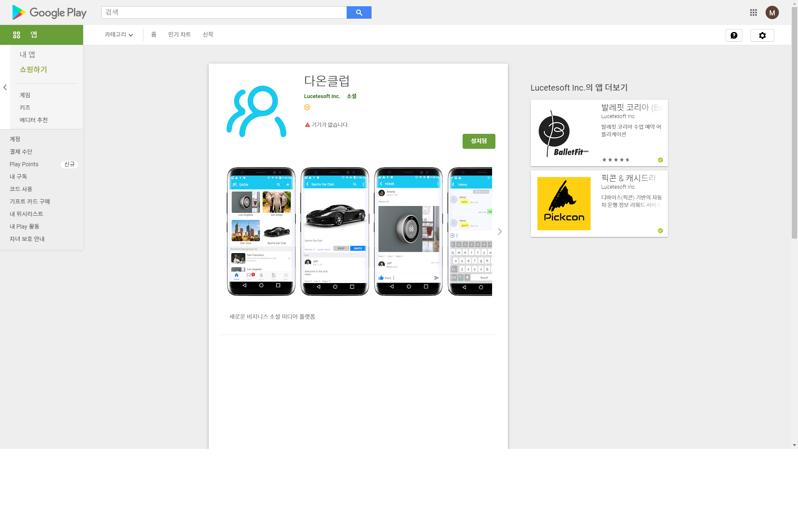Click the Google Play logo
The image size is (798, 532).
click(49, 12)
